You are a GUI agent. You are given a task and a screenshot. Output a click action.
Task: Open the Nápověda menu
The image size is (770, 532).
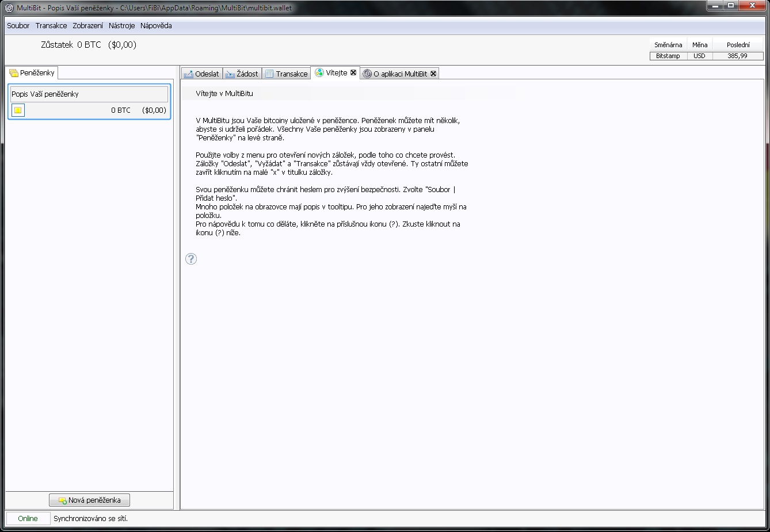click(x=156, y=26)
